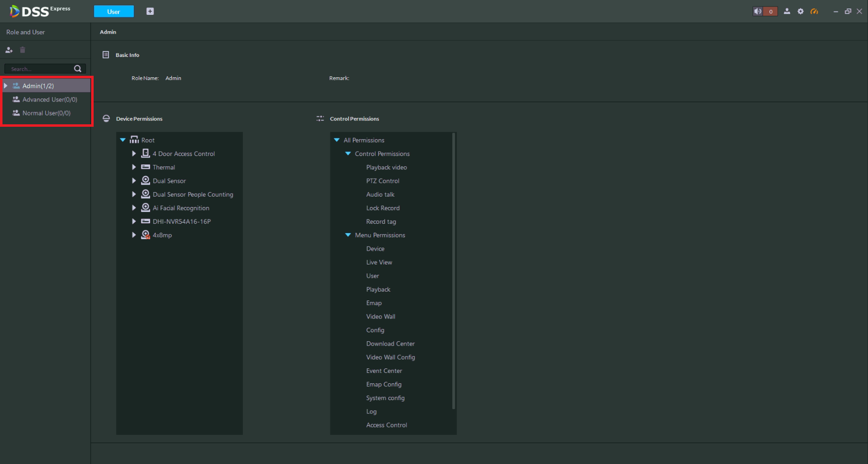Screen dimensions: 868x464
Task: Collapse the All Permissions tree
Action: tap(337, 140)
